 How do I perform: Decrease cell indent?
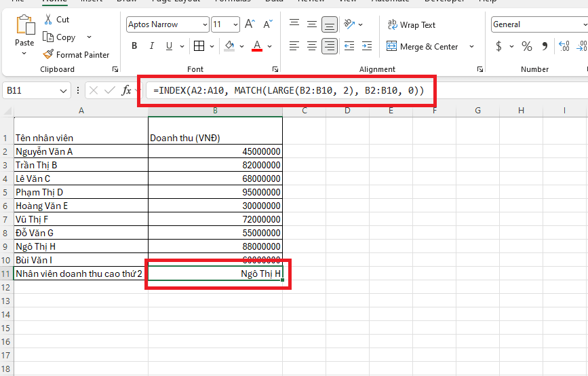349,45
